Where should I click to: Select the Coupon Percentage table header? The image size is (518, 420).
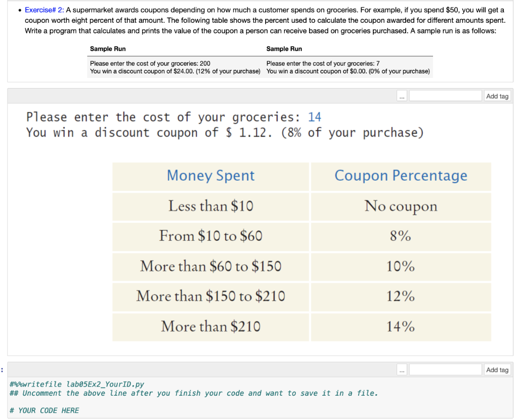click(x=400, y=176)
